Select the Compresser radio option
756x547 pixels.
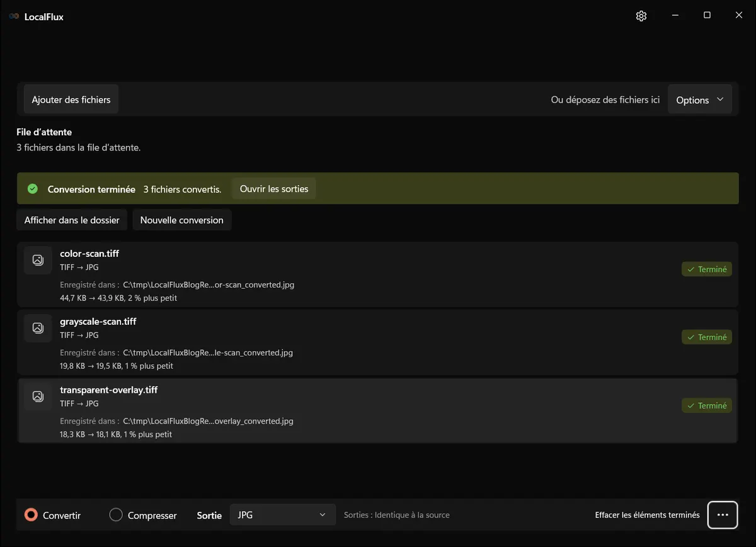click(143, 515)
